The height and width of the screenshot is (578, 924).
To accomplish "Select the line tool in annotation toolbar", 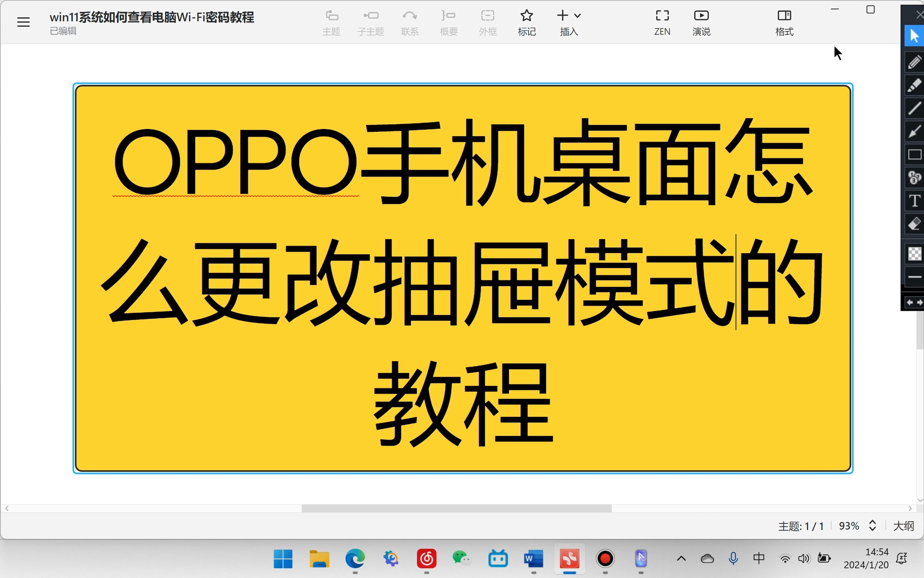I will (915, 108).
